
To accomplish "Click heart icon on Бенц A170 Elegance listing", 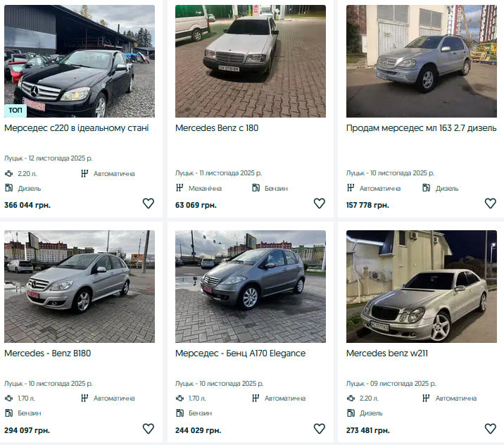I will pos(319,429).
